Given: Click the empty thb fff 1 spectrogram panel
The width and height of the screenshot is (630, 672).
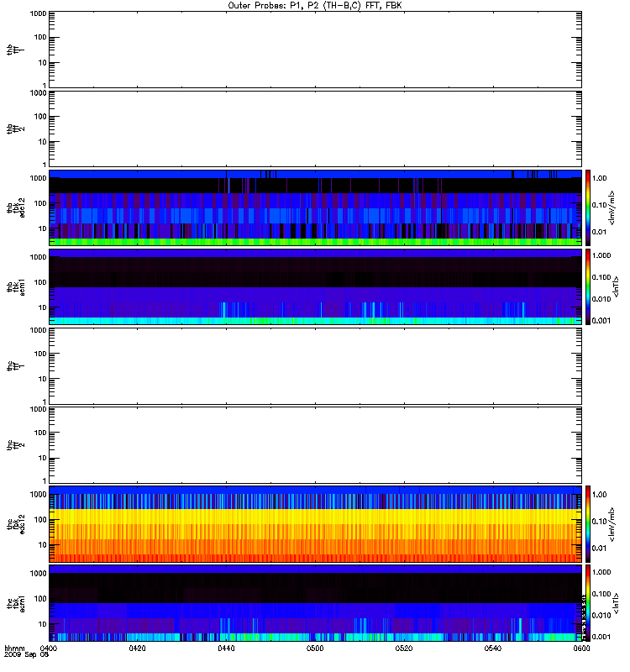Looking at the screenshot, I should pyautogui.click(x=315, y=50).
